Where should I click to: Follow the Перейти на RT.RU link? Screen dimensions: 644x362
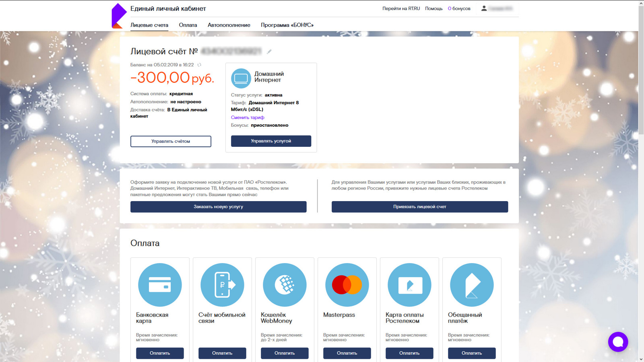tap(401, 8)
